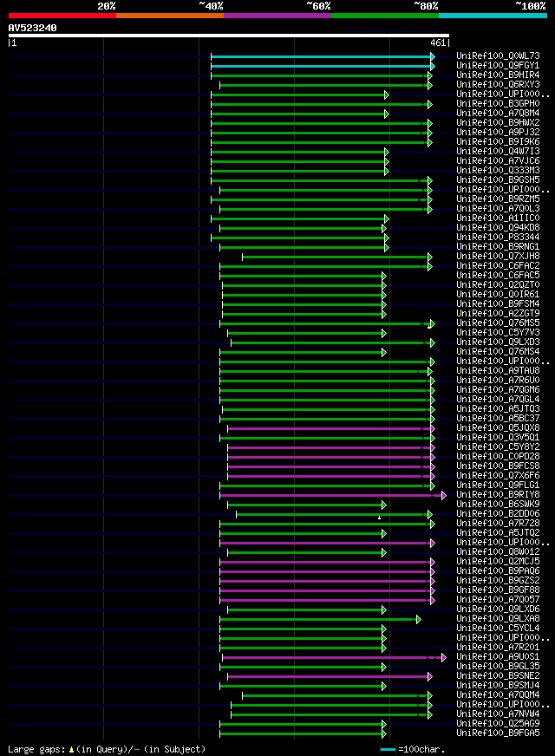Image resolution: width=555 pixels, height=756 pixels.
Task: Click the orange ~40% identity legend segment
Action: [x=170, y=16]
